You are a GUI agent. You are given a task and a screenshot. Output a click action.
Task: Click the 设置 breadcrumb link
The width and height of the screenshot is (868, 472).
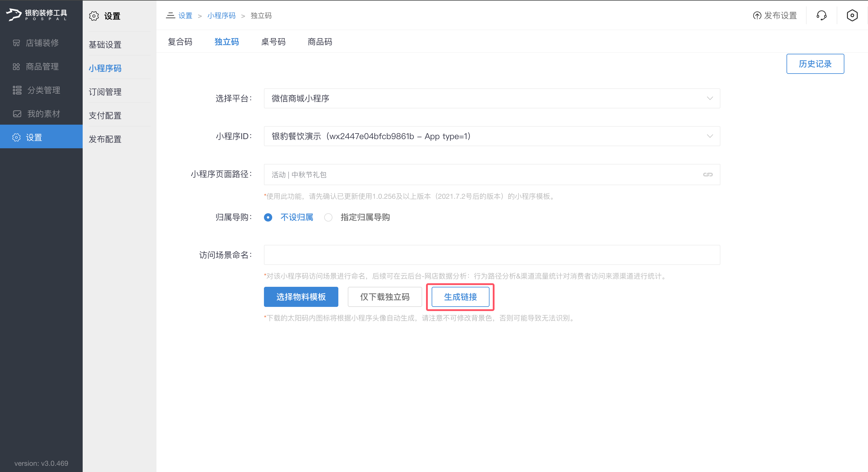click(185, 16)
